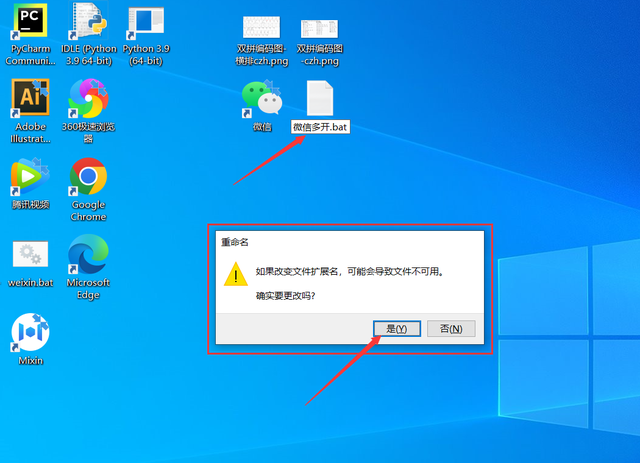Click the 腾讯视频 label text

31,205
